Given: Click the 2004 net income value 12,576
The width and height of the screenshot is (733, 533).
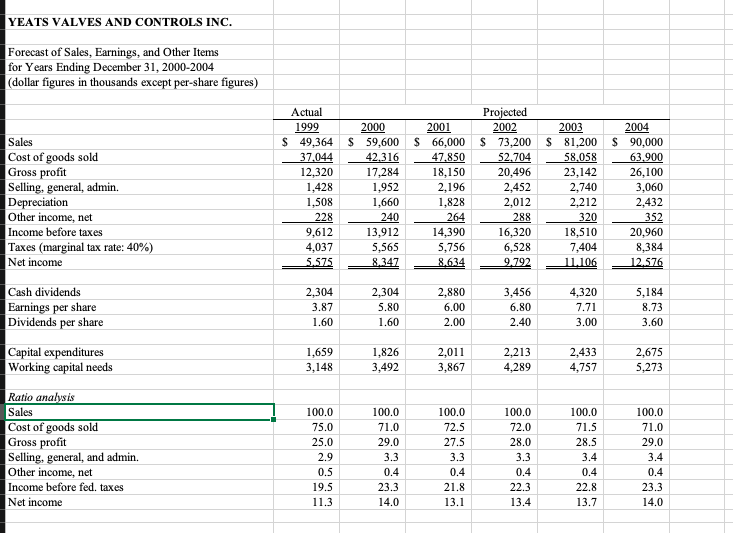Looking at the screenshot, I should point(646,262).
